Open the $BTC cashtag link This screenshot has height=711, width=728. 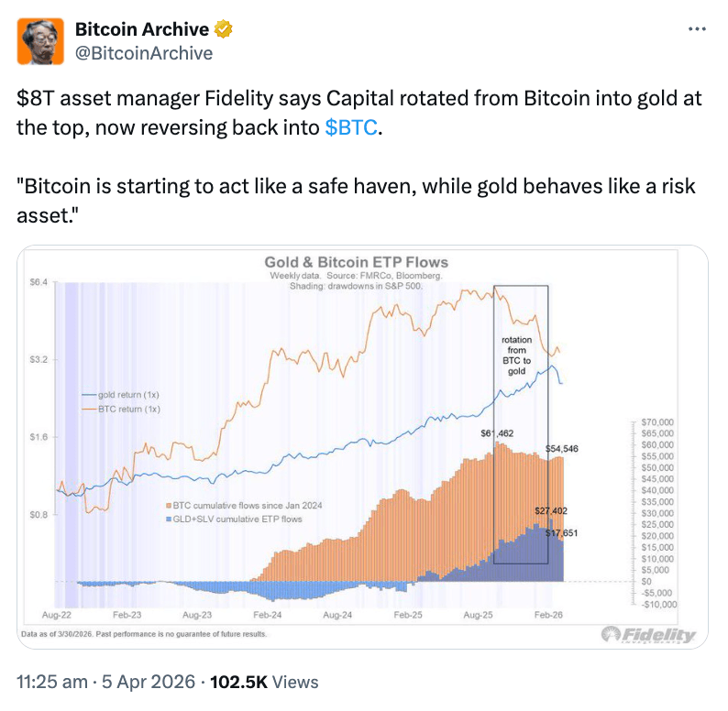(x=350, y=127)
